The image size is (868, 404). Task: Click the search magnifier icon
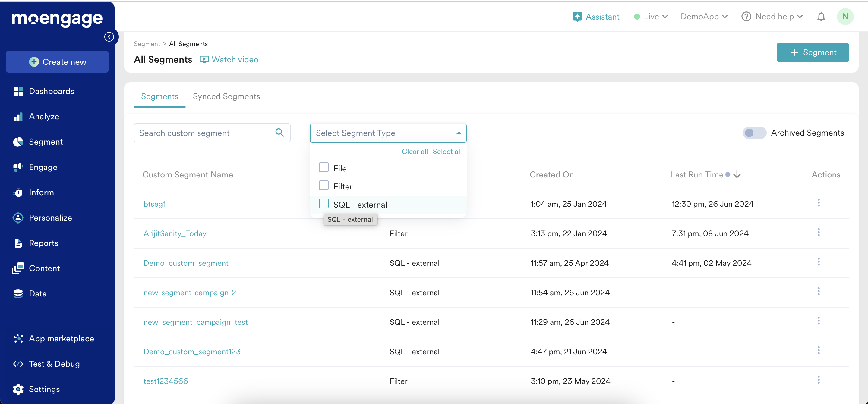[279, 133]
